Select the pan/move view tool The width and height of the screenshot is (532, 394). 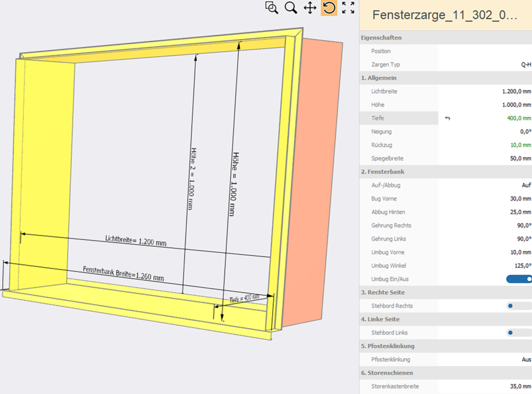[310, 8]
